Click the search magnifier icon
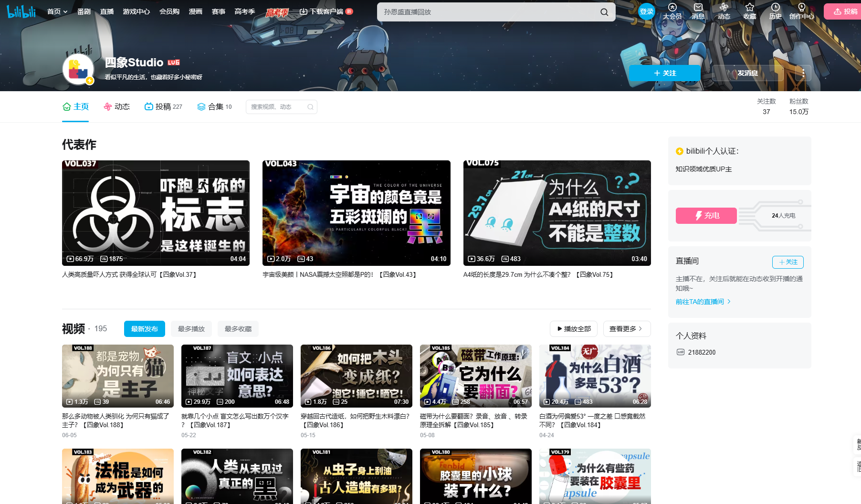 pyautogui.click(x=604, y=12)
